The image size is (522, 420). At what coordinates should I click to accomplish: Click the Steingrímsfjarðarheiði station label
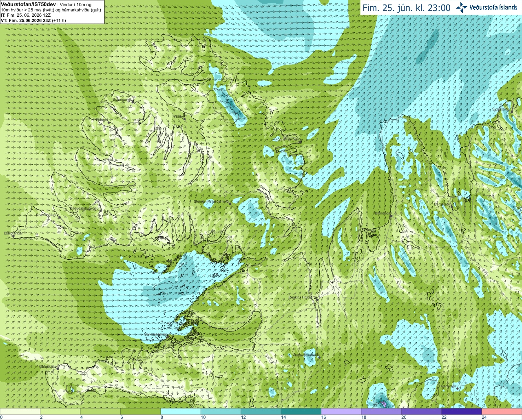[x=211, y=201]
